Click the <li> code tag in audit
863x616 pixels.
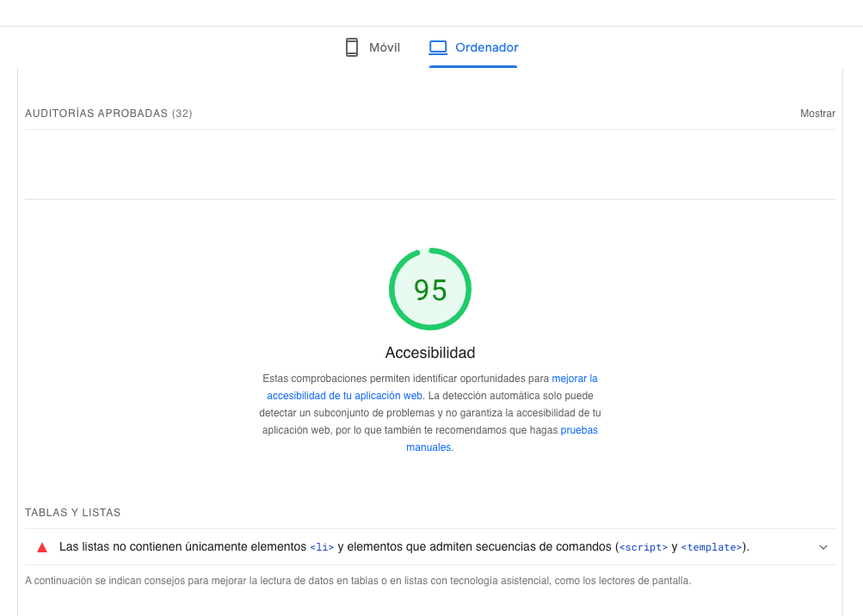click(322, 547)
